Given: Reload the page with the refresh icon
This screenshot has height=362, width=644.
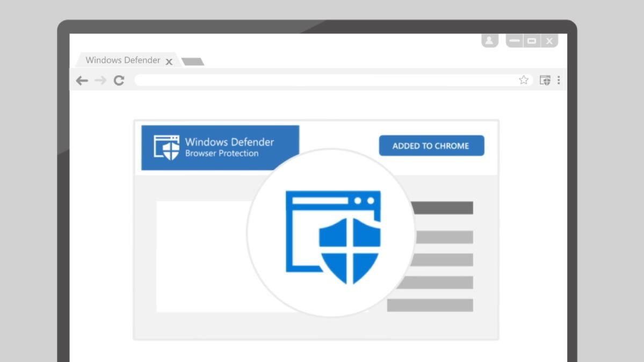Looking at the screenshot, I should click(119, 81).
